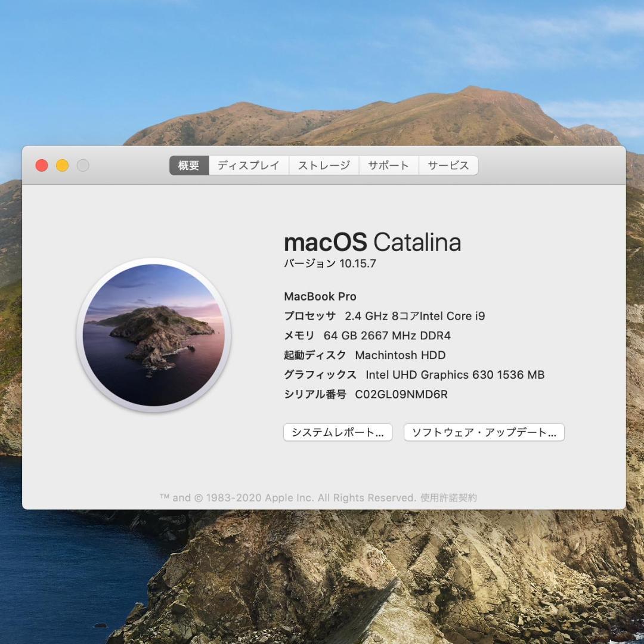Click the yellow minimize button

click(x=61, y=165)
